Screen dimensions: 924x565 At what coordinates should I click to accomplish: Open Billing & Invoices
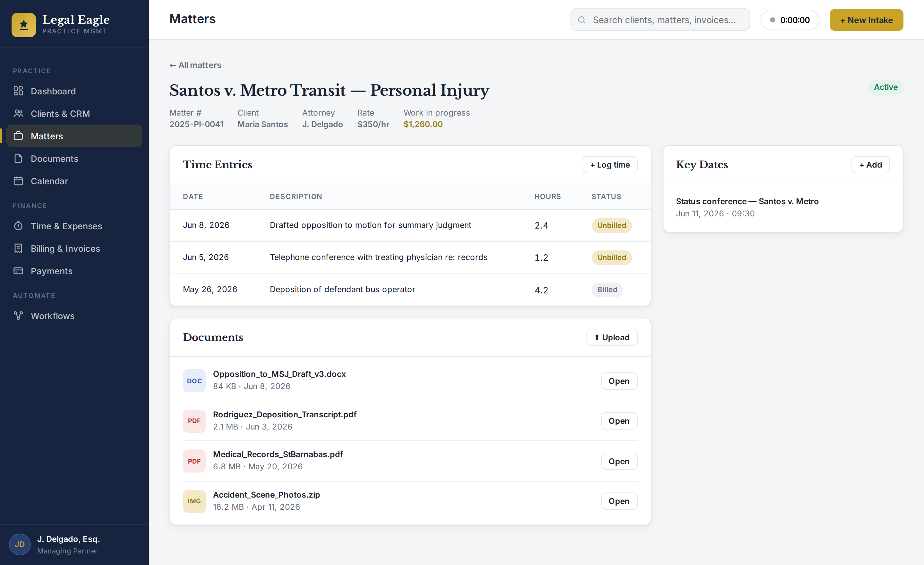(74, 248)
